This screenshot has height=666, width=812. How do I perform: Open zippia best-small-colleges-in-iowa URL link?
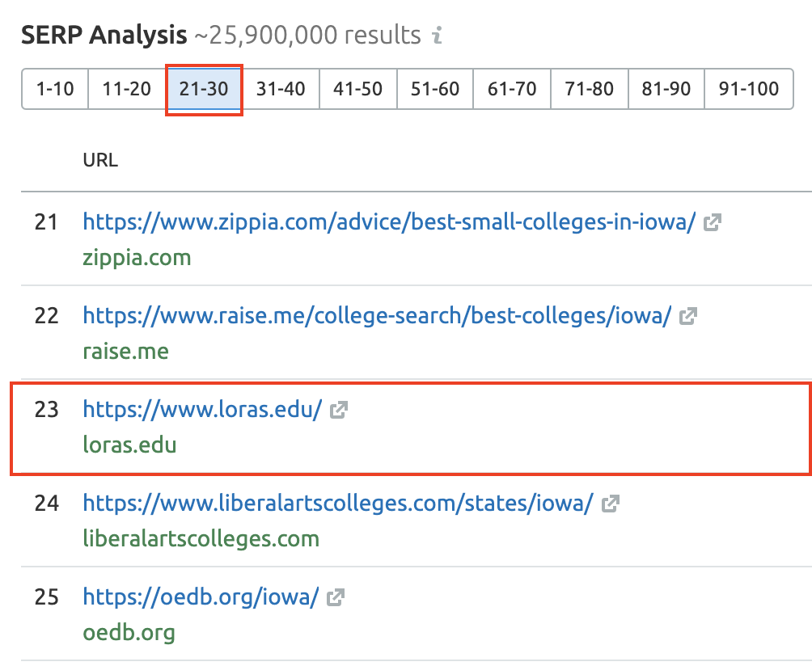(x=390, y=222)
